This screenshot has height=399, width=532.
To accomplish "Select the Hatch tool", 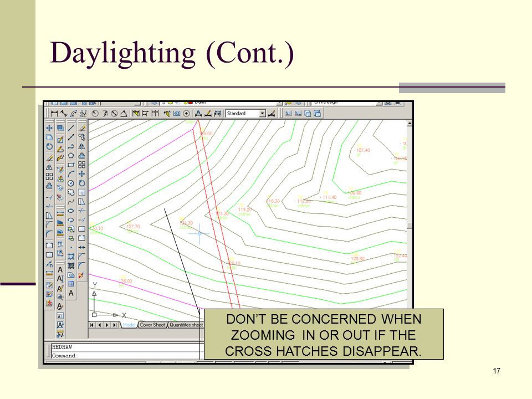I will [x=71, y=257].
